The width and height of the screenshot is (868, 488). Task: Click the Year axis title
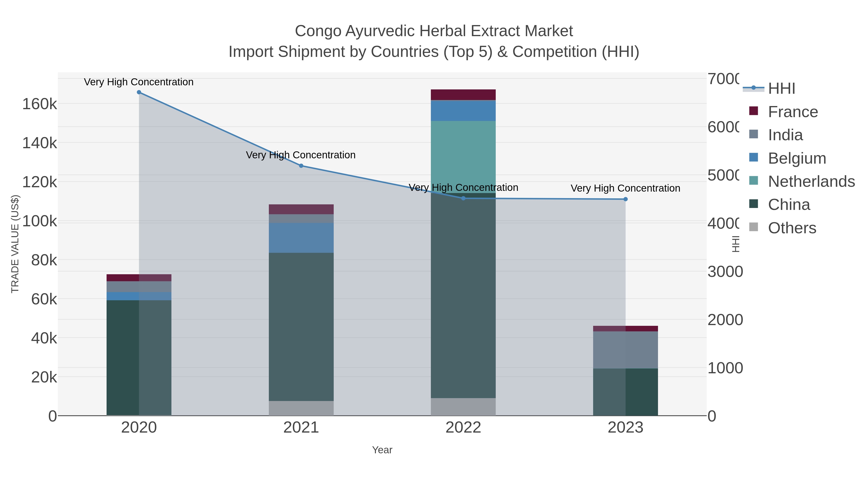tap(382, 450)
